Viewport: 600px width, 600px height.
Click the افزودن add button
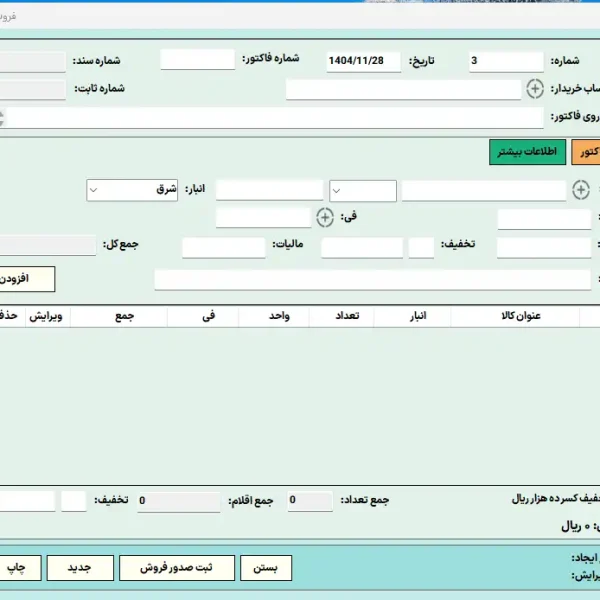27,279
